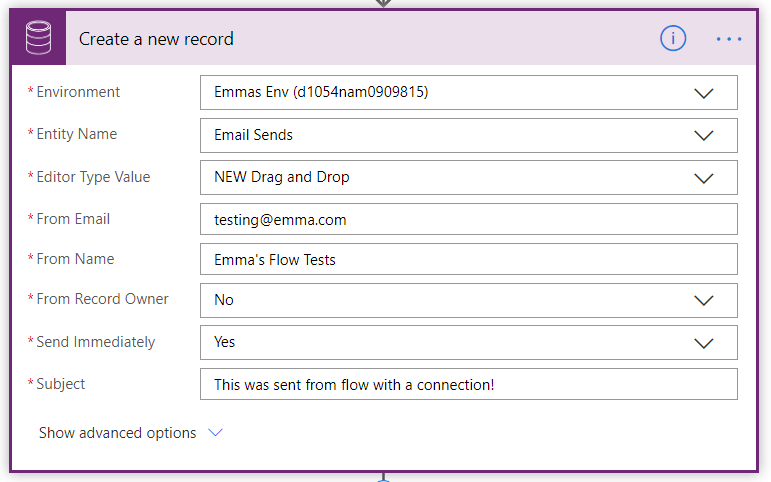Click the From Record Owner label
The width and height of the screenshot is (771, 482).
(102, 299)
